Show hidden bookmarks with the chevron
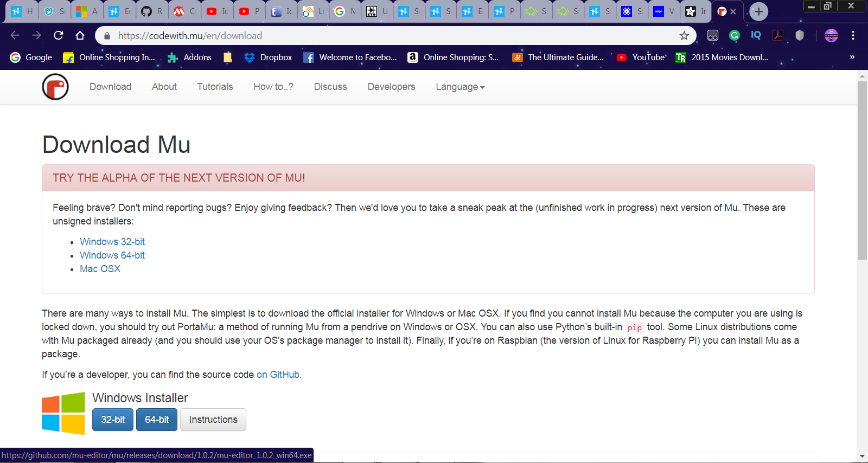 852,57
